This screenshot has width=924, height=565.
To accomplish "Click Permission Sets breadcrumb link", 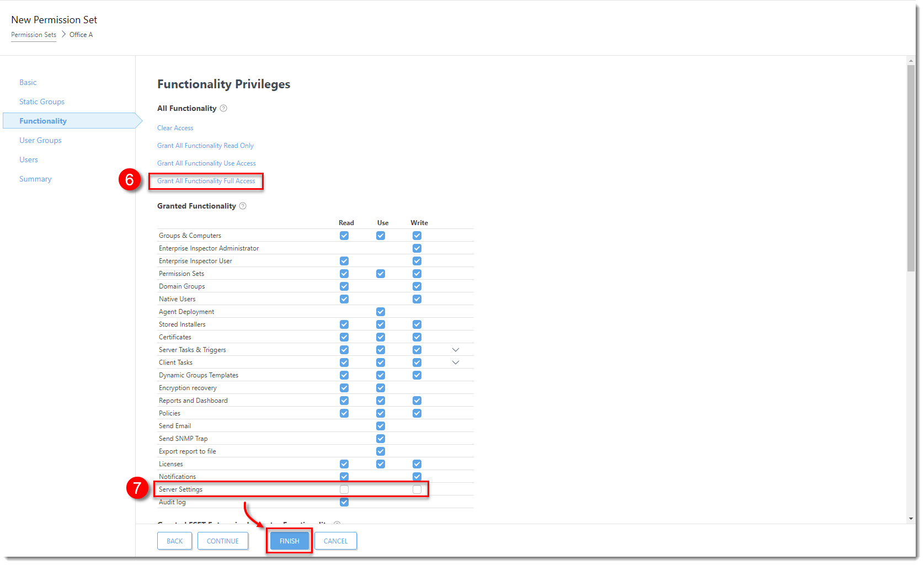I will coord(34,35).
